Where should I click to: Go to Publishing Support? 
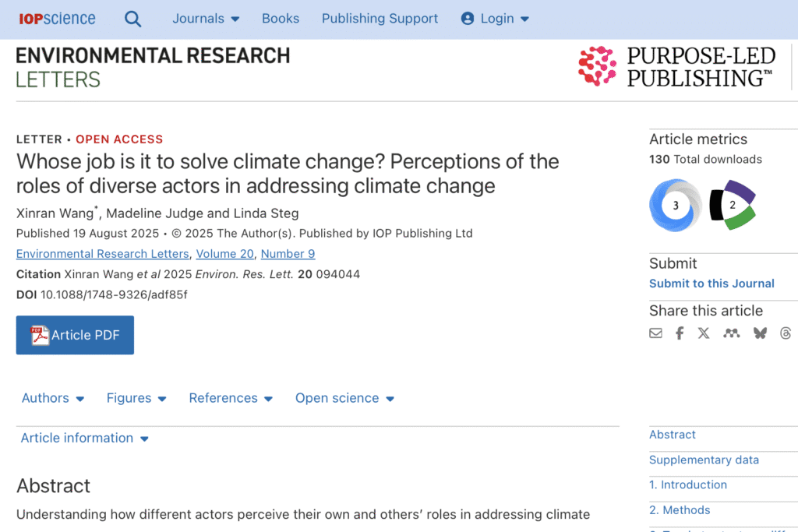pos(380,19)
